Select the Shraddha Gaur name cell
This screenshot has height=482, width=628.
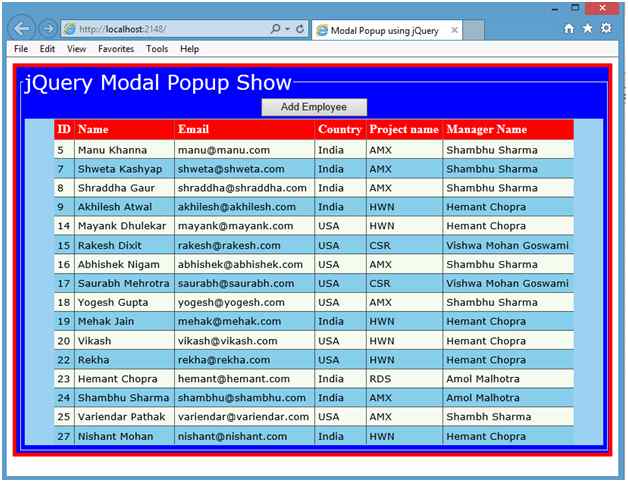124,188
